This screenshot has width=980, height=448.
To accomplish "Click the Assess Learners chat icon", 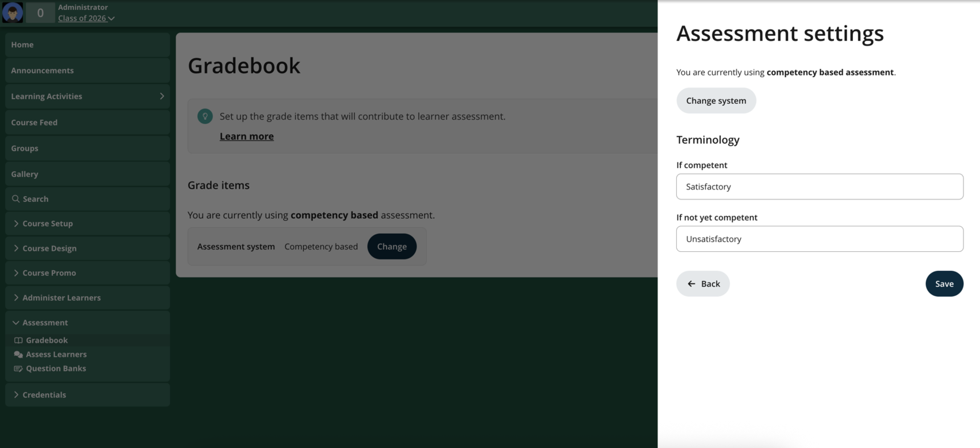I will point(18,355).
